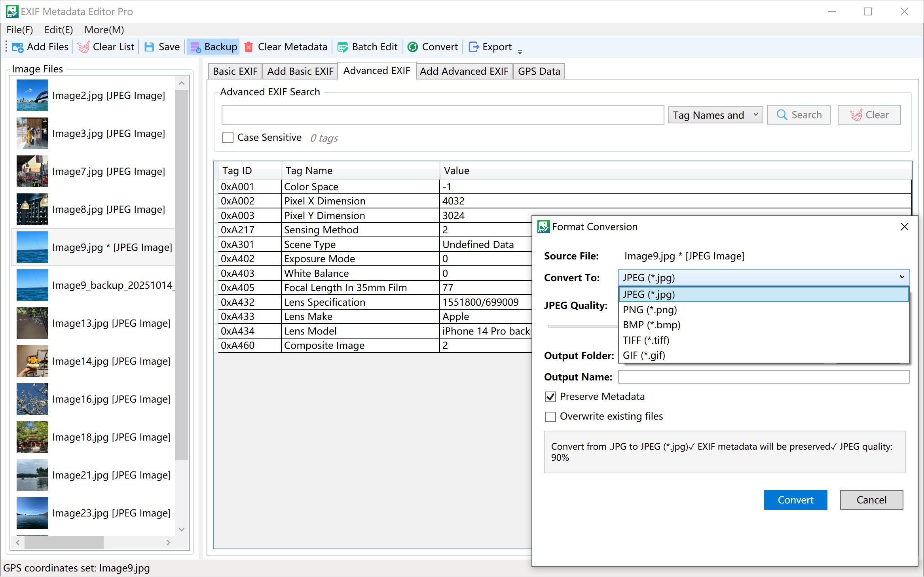Open Batch Edit from toolbar

point(342,47)
